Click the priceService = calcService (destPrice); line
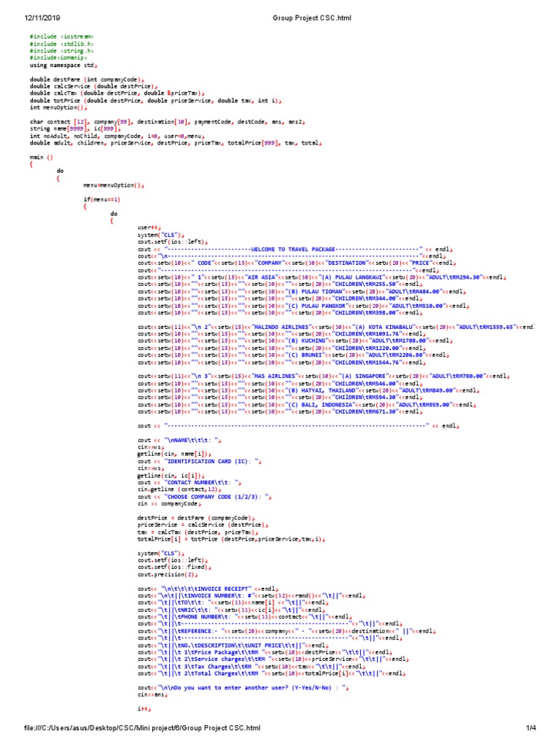This screenshot has width=560, height=747. [x=203, y=525]
